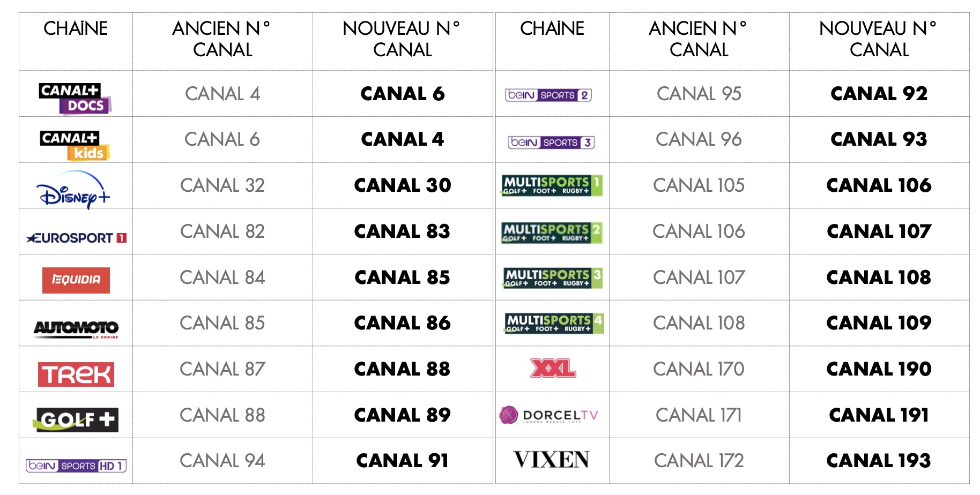Screen dimensions: 980x495
Task: Click the Canal+ Kids logo
Action: (x=75, y=145)
